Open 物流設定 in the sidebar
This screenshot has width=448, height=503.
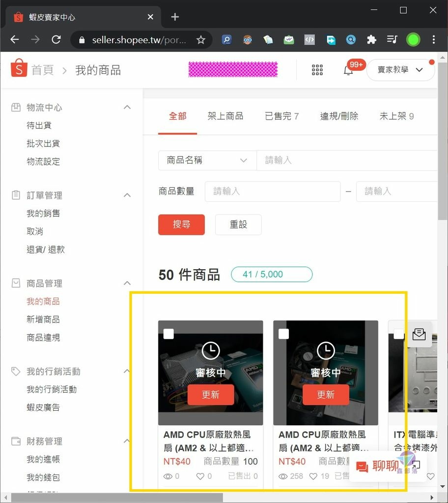click(x=43, y=161)
